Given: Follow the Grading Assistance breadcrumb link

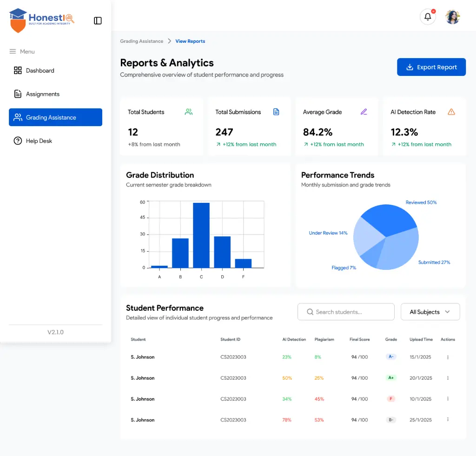Looking at the screenshot, I should 141,41.
